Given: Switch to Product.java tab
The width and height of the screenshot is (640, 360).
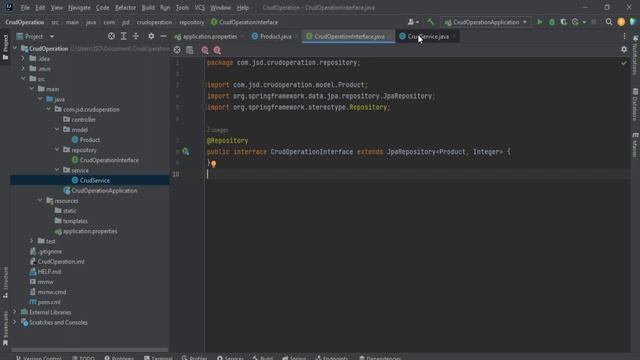Looking at the screenshot, I should tap(275, 36).
